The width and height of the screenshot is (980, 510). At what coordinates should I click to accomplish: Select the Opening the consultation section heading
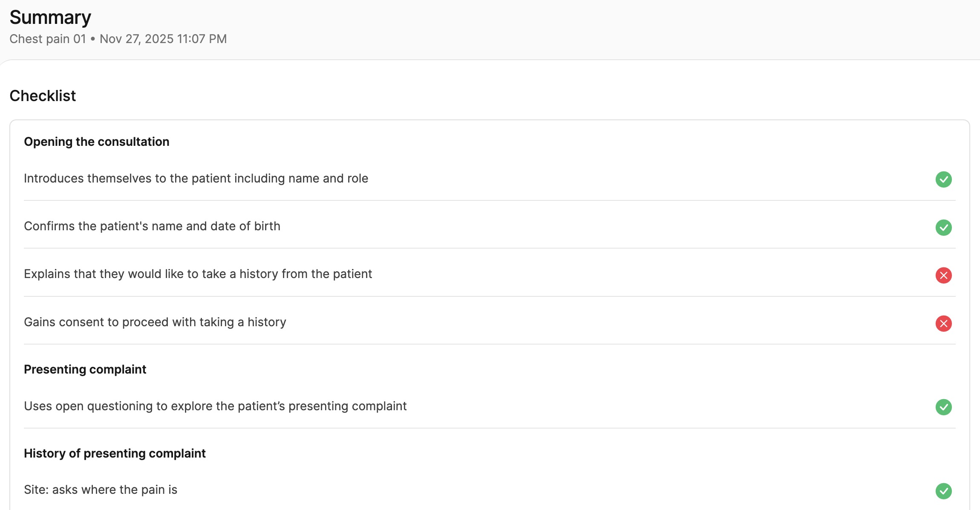click(x=96, y=142)
